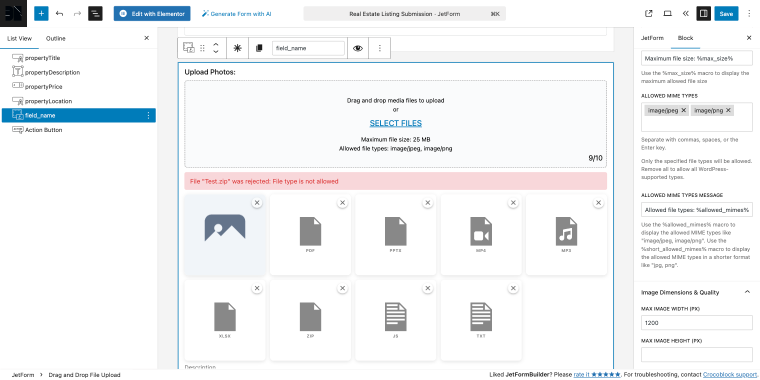Click the MP3 audio file icon
Image resolution: width=760 pixels, height=380 pixels.
pyautogui.click(x=566, y=231)
